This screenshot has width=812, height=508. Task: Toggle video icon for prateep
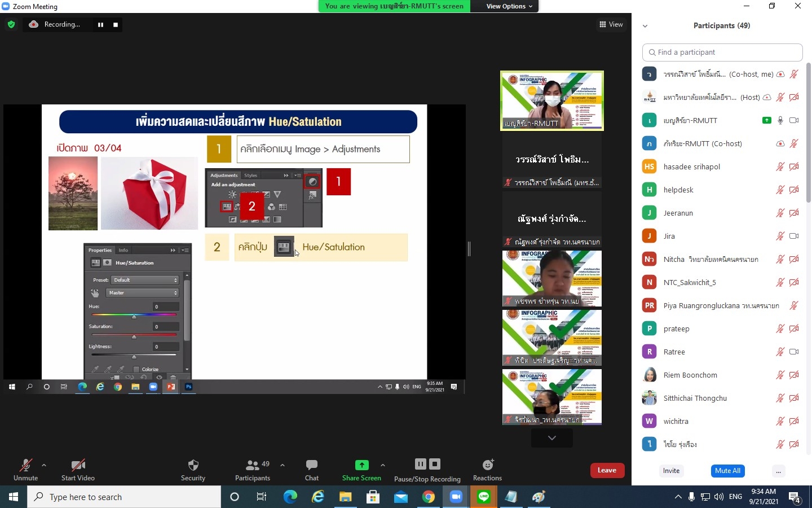(x=794, y=329)
